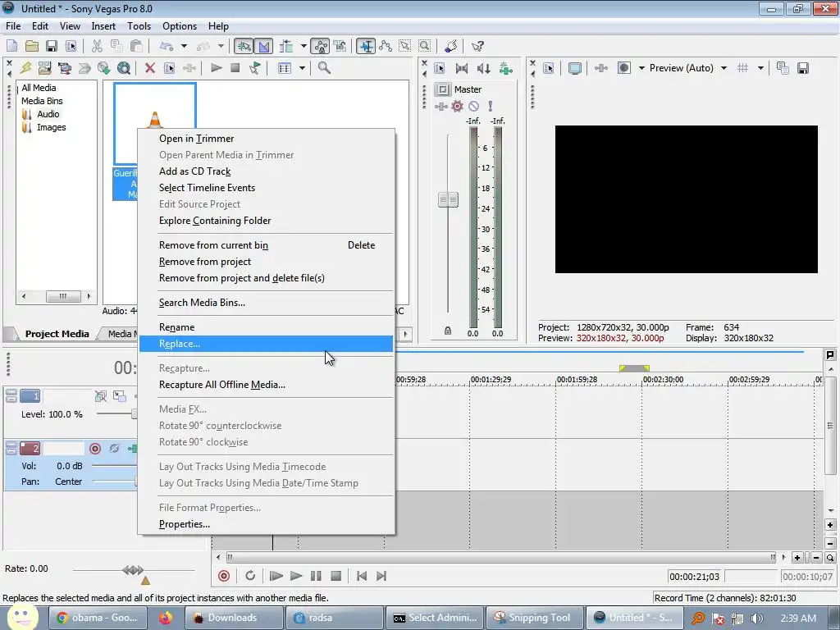This screenshot has width=840, height=630.
Task: Toggle Automatic Crossfades toolbar icon
Action: click(x=264, y=46)
